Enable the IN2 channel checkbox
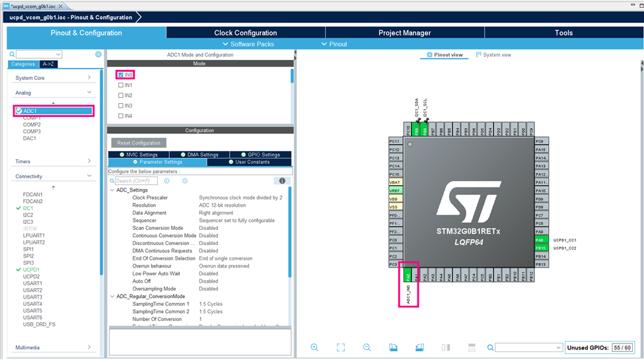Viewport: 644px width, 360px height. tap(121, 95)
